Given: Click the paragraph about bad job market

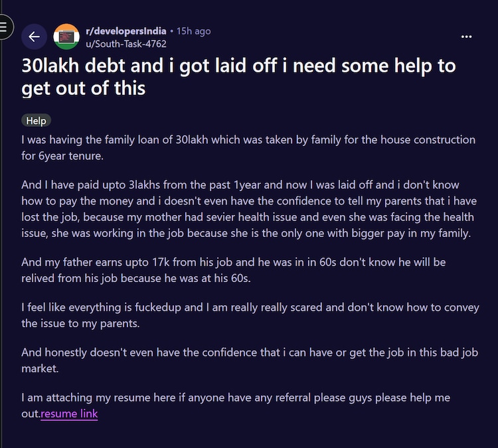Looking at the screenshot, I should click(x=250, y=360).
